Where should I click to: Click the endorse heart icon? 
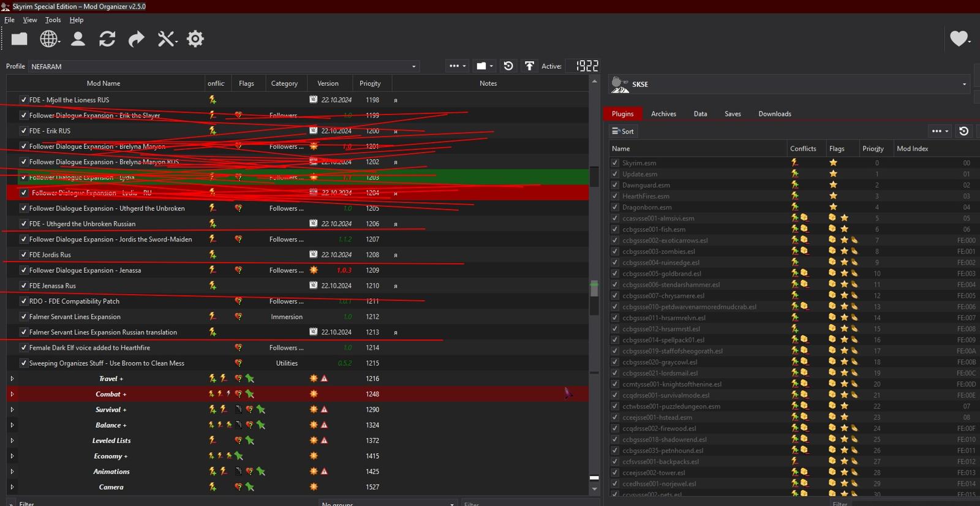(959, 39)
